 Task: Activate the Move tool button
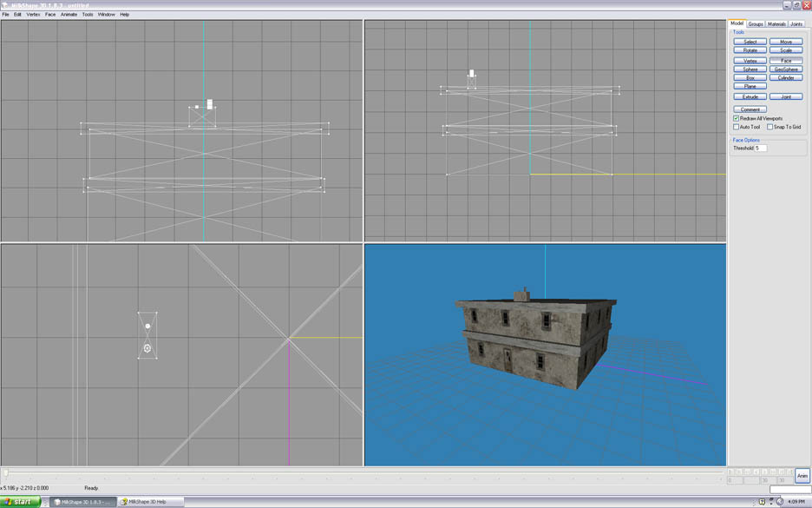point(786,42)
